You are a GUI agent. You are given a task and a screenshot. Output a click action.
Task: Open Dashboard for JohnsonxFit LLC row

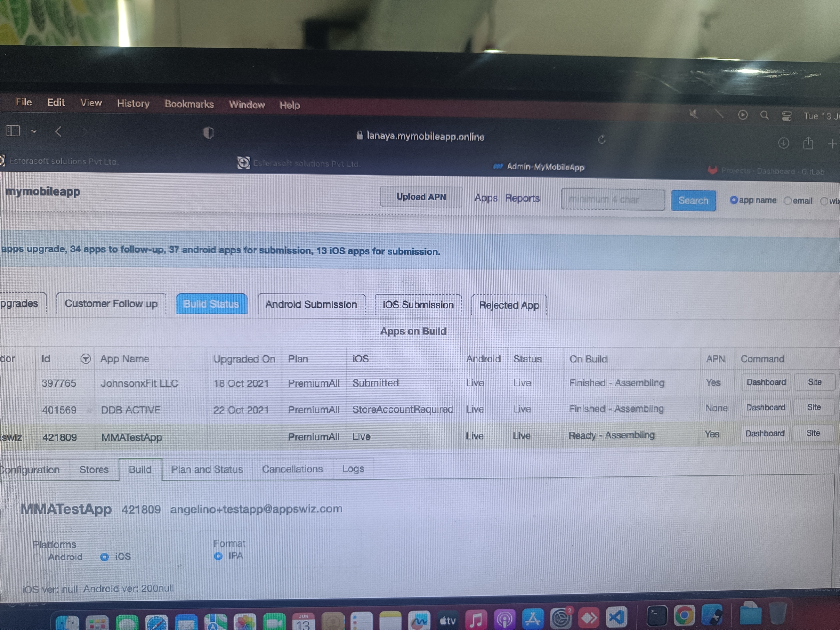pyautogui.click(x=766, y=382)
